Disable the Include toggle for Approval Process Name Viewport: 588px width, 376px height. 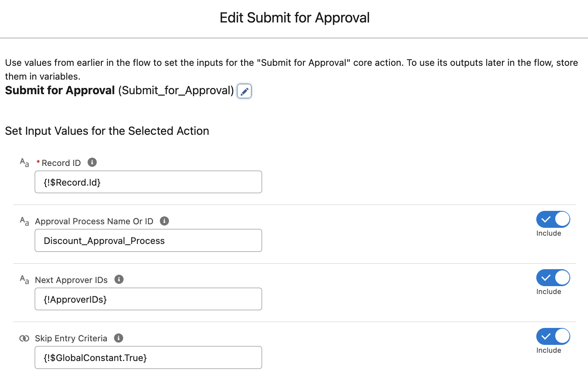553,219
